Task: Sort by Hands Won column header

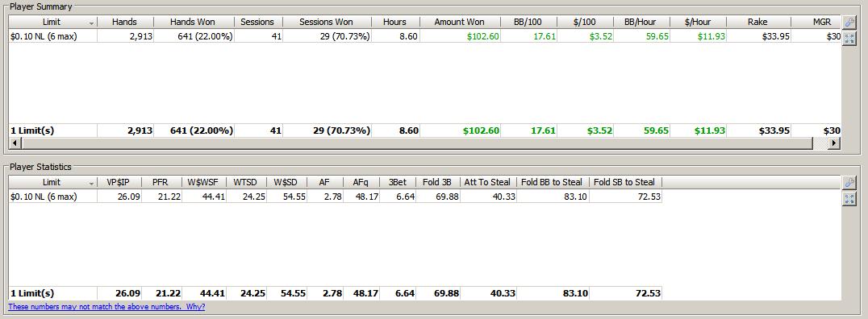Action: [x=193, y=22]
